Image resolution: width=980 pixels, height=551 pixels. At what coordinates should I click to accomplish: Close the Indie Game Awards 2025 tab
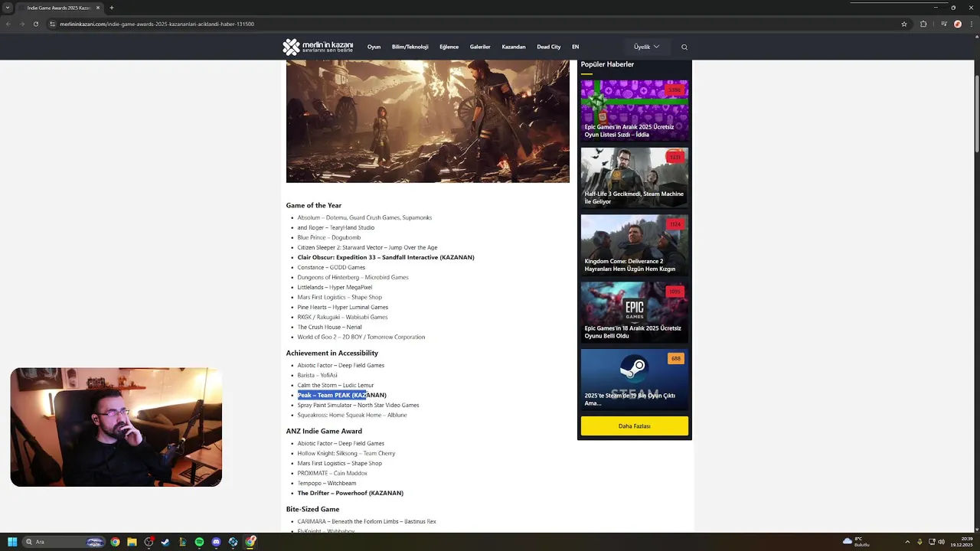coord(98,8)
